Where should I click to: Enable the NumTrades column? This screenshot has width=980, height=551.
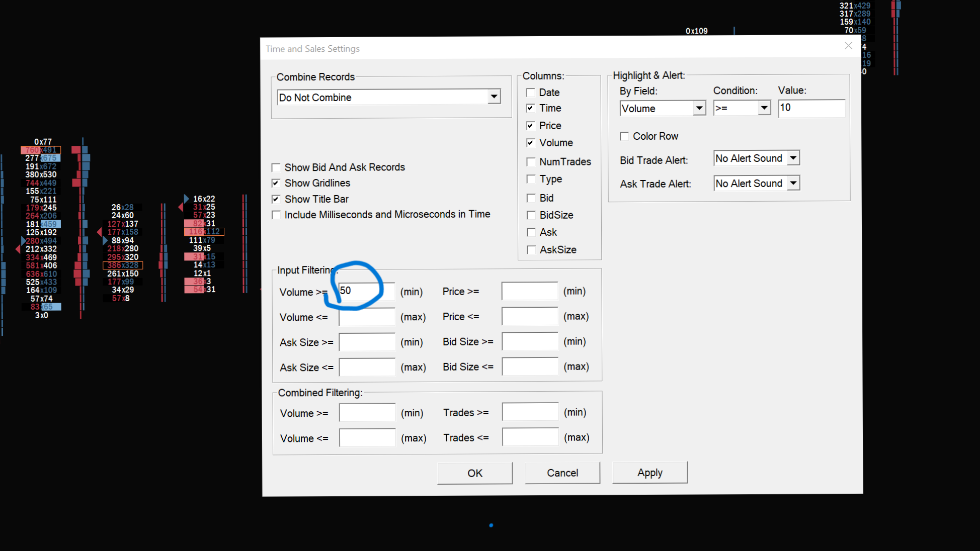531,162
